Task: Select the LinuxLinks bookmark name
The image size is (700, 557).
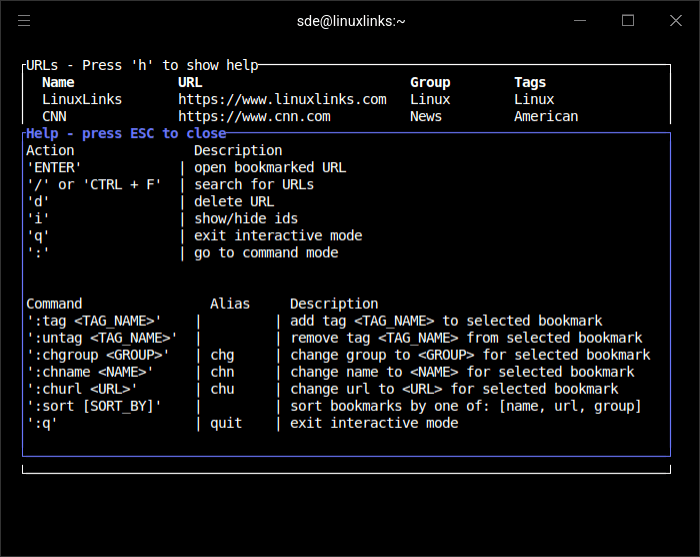Action: (x=82, y=99)
